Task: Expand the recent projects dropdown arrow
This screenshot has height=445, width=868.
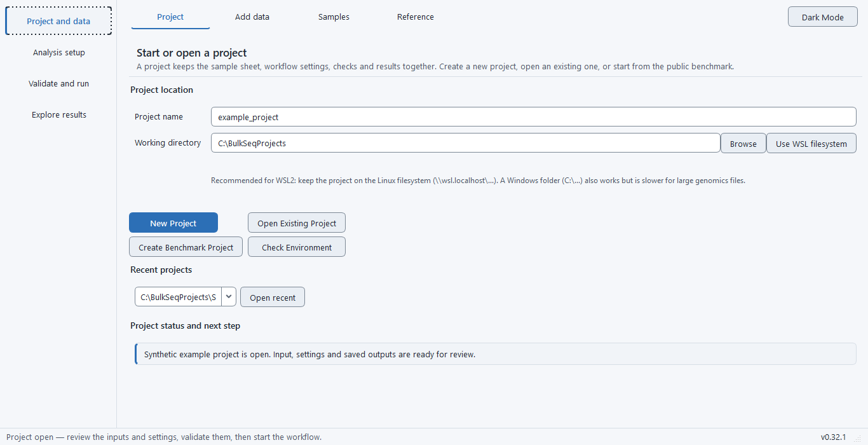Action: tap(229, 297)
